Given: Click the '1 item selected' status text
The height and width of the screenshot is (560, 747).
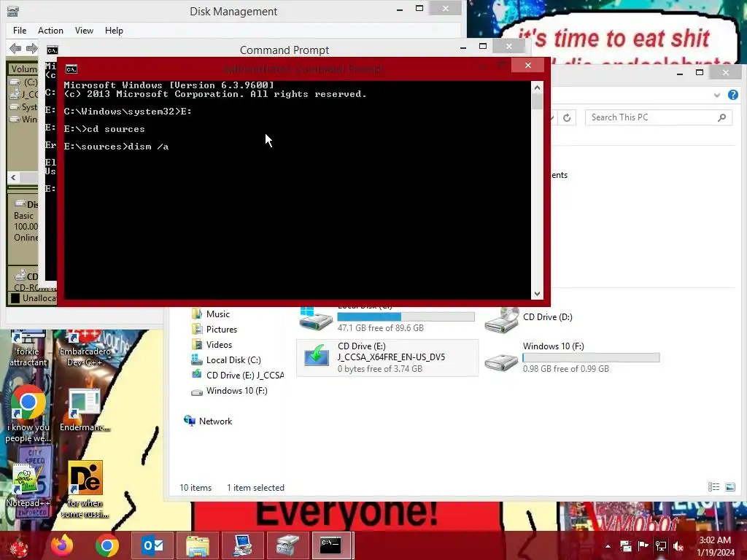Looking at the screenshot, I should tap(255, 488).
